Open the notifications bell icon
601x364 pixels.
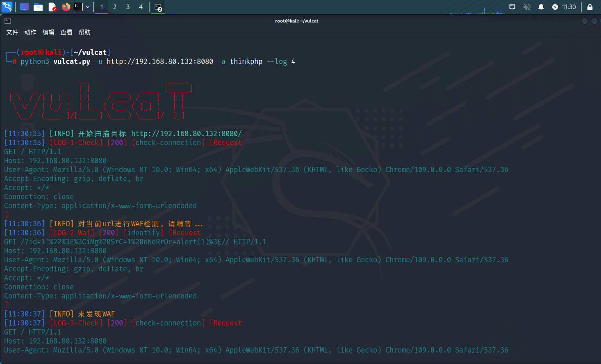(x=541, y=7)
